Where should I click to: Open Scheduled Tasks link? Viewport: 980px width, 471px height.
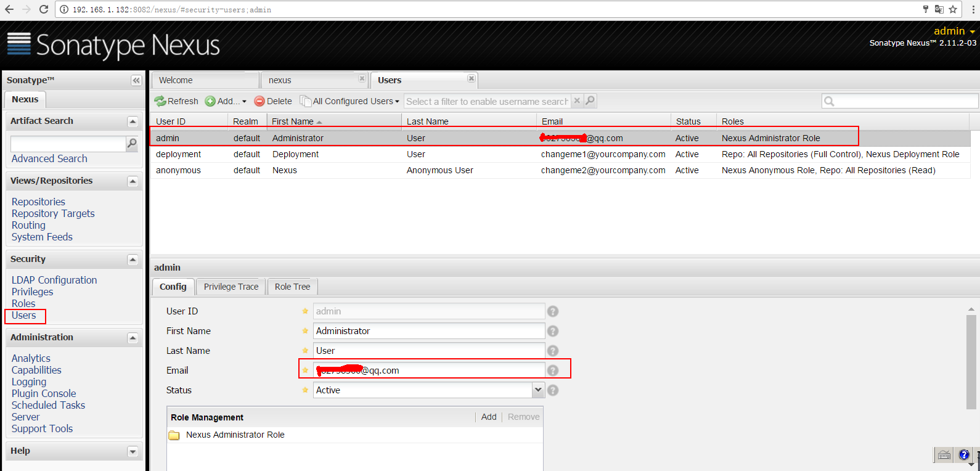point(48,405)
